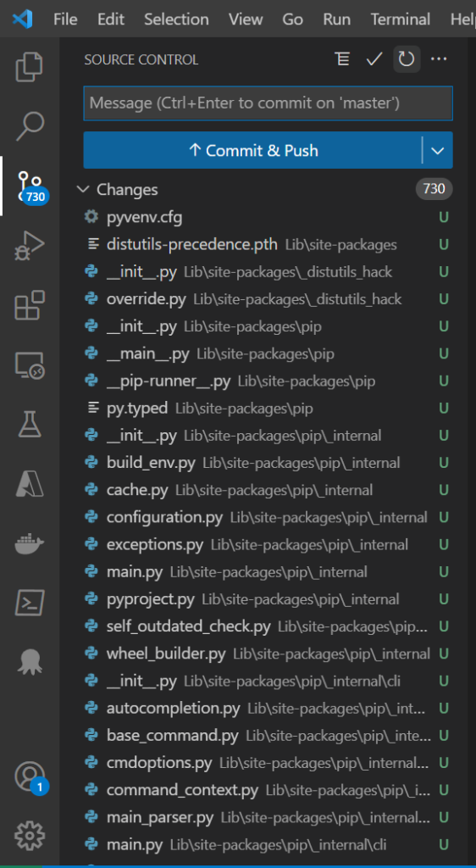This screenshot has height=868, width=476.
Task: Collapse the Changes section chevron
Action: pos(83,189)
